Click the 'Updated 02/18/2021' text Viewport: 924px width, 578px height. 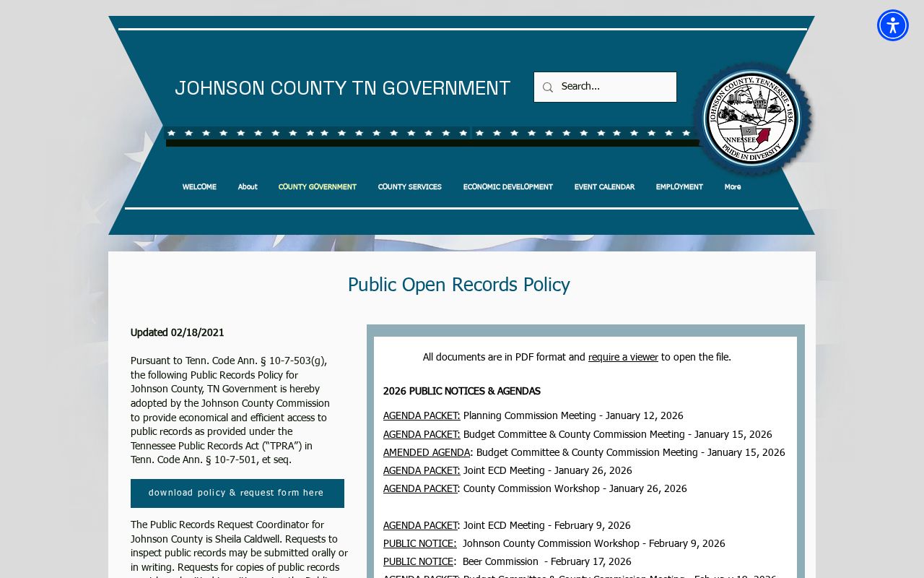(x=178, y=333)
